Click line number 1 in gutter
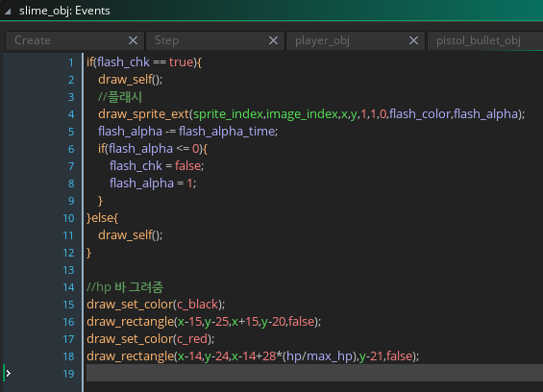 point(71,62)
